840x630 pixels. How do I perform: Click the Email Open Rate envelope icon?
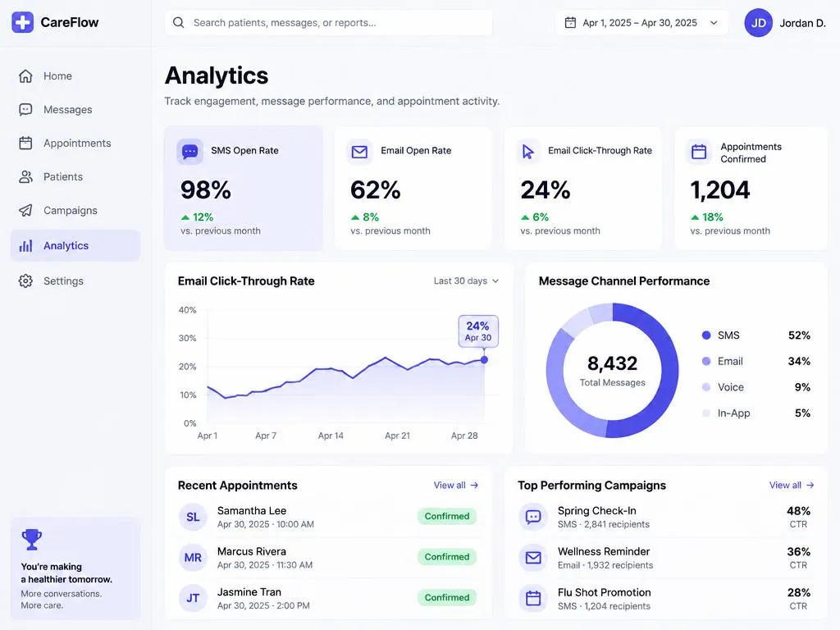359,152
